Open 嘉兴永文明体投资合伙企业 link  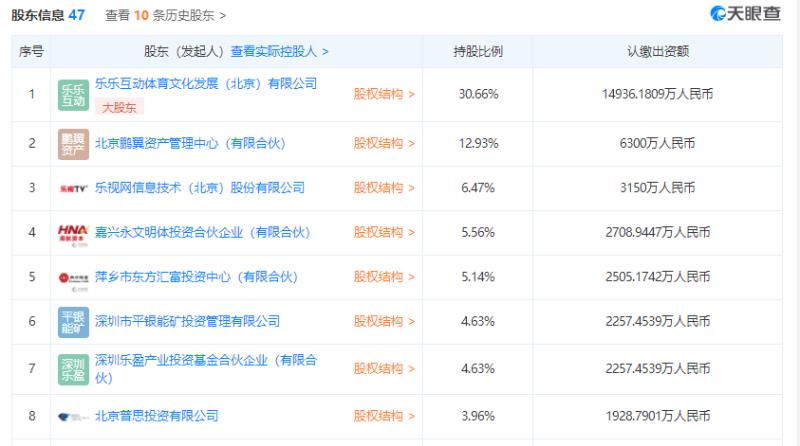(203, 233)
